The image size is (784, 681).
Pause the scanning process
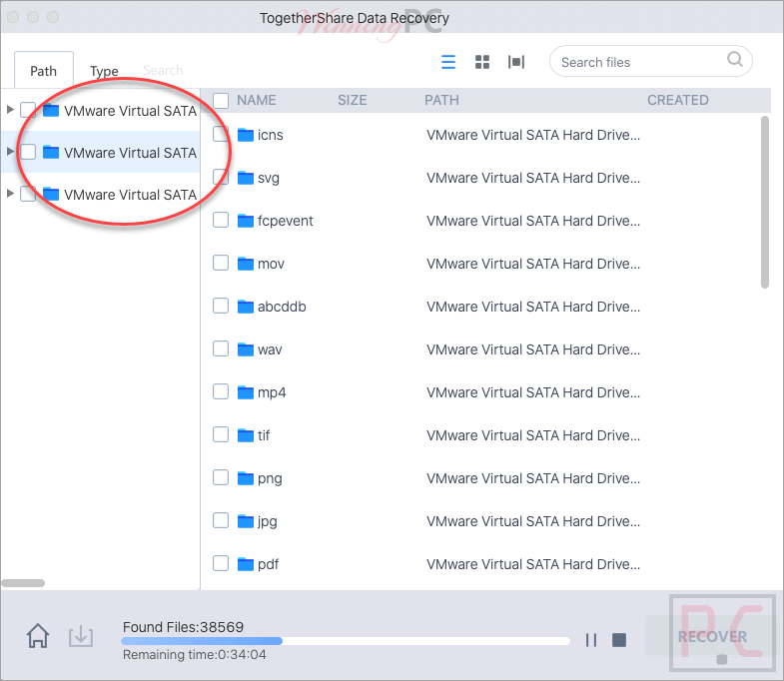point(591,640)
